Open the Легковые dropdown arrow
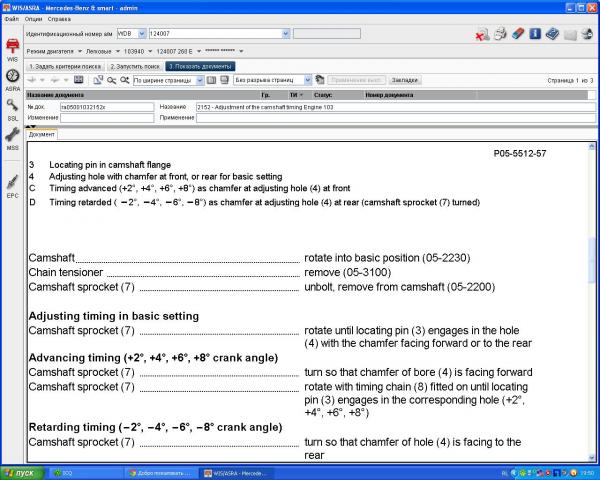 tap(117, 51)
